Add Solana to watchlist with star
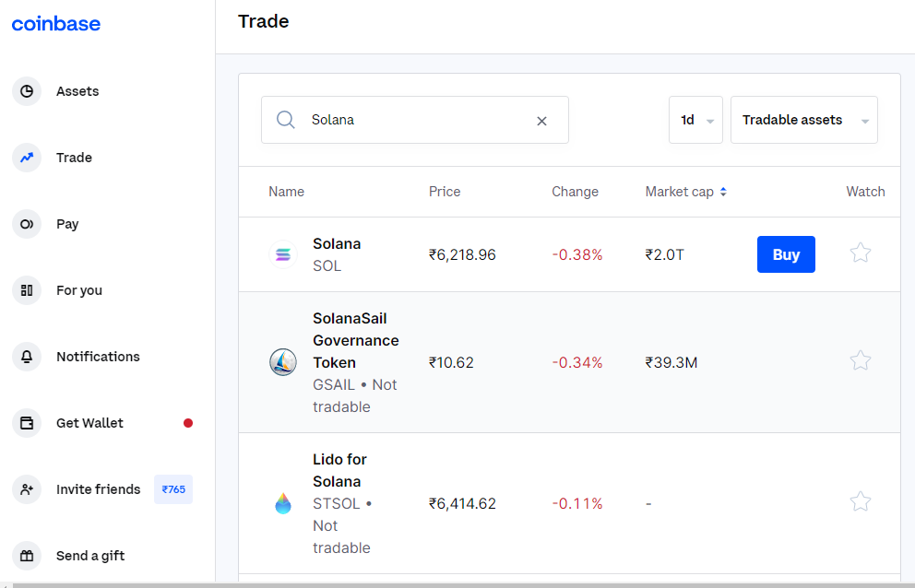 click(x=860, y=253)
